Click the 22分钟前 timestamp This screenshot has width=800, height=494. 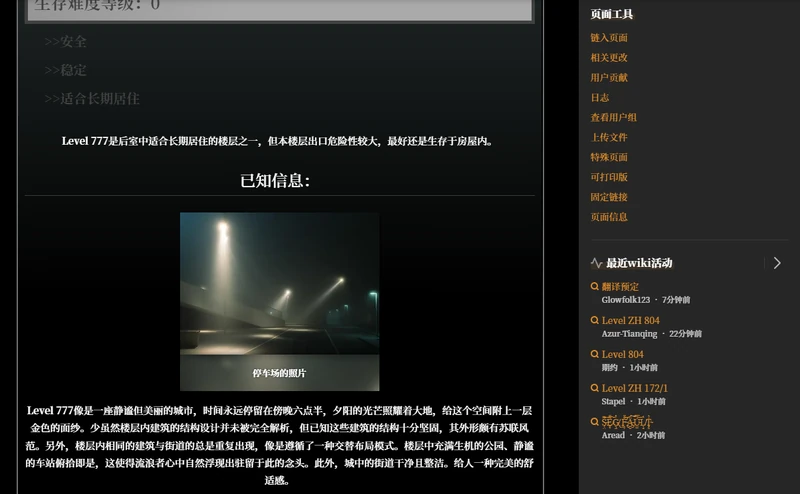[x=685, y=334]
